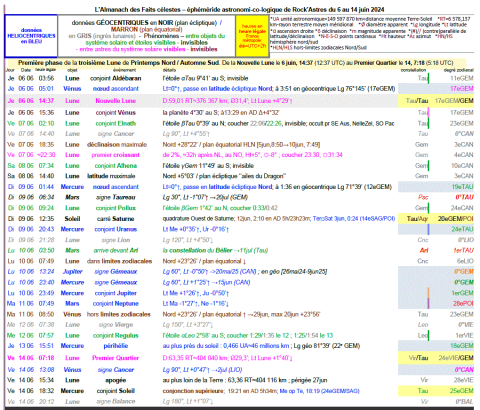Click the 'degré zodiacal' column header
The height and width of the screenshot is (410, 480).
[x=458, y=70]
